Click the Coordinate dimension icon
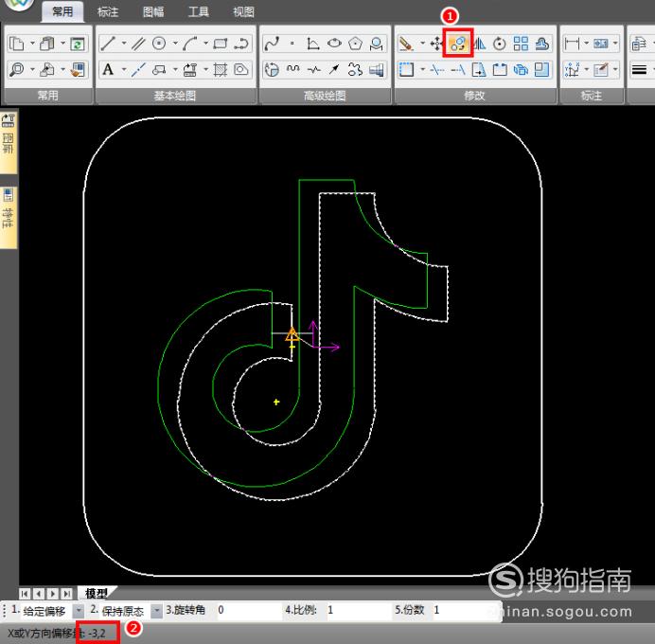Screen dimensions: 655x644 tap(572, 69)
